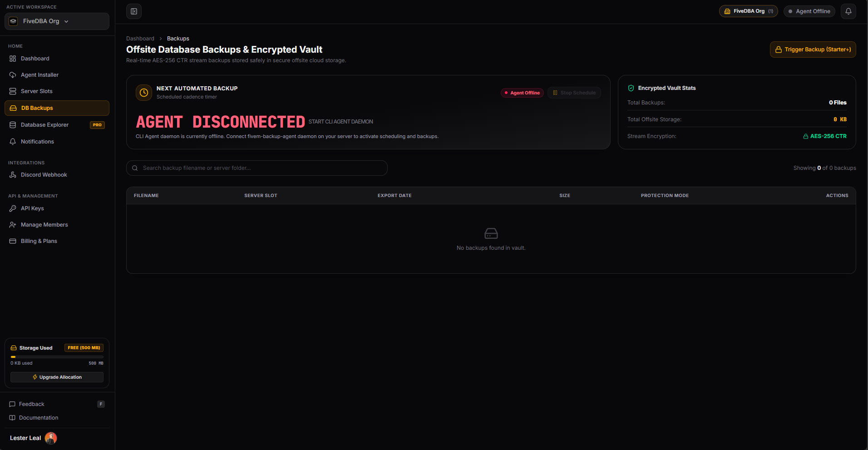Open the API Keys page
The width and height of the screenshot is (868, 450).
57,208
